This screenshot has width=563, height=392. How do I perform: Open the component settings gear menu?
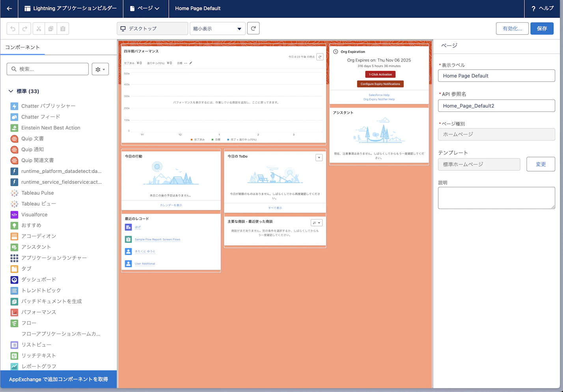pyautogui.click(x=100, y=69)
